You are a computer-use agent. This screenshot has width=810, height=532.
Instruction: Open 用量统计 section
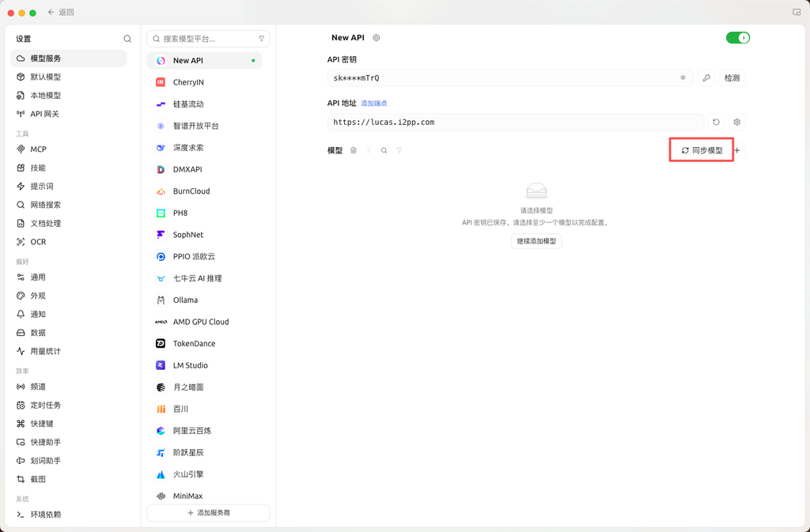pyautogui.click(x=68, y=352)
